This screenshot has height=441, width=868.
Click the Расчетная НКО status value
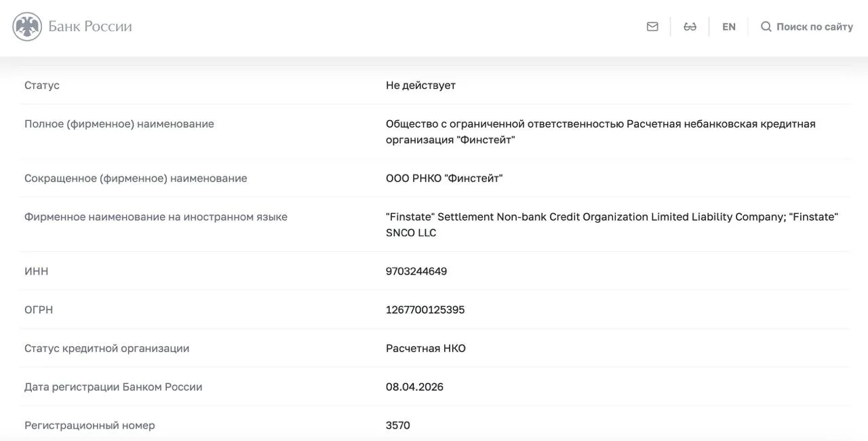pos(426,349)
